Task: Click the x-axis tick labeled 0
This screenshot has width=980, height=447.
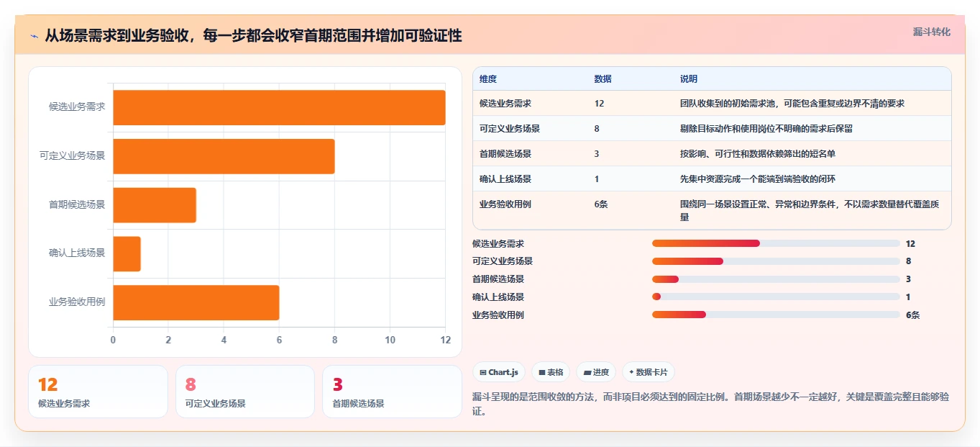Action: [113, 340]
